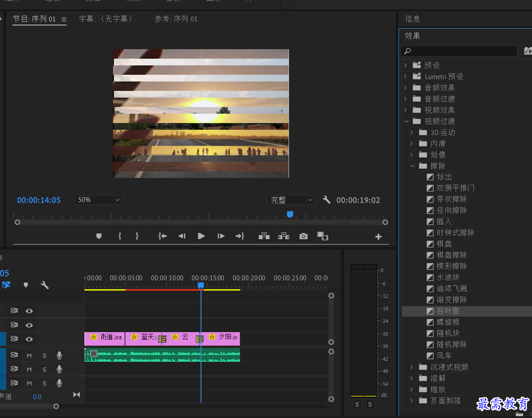Click the Mark Out bracket icon
Image resolution: width=532 pixels, height=418 pixels.
[137, 236]
